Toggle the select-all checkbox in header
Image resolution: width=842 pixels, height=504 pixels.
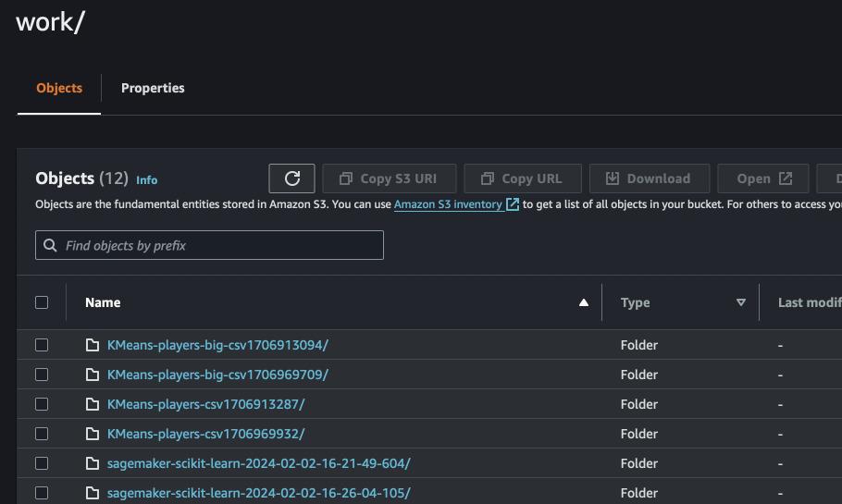tap(42, 302)
